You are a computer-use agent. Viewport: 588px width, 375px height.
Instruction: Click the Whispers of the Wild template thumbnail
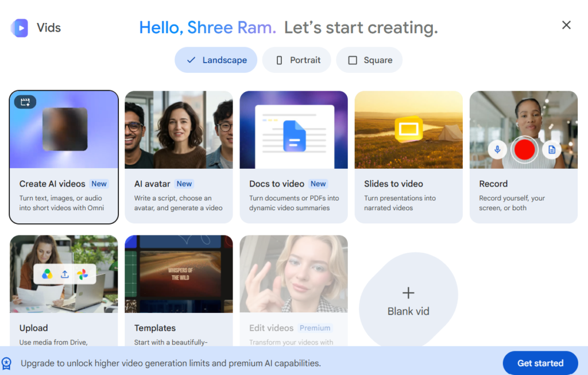pos(179,274)
